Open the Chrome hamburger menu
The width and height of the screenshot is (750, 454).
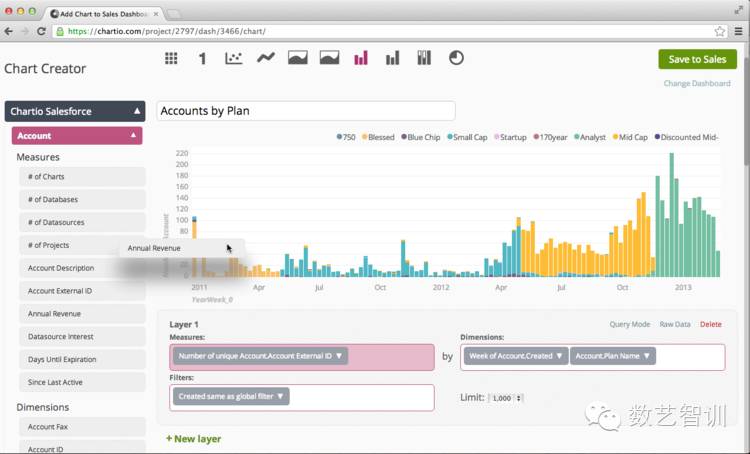(739, 31)
